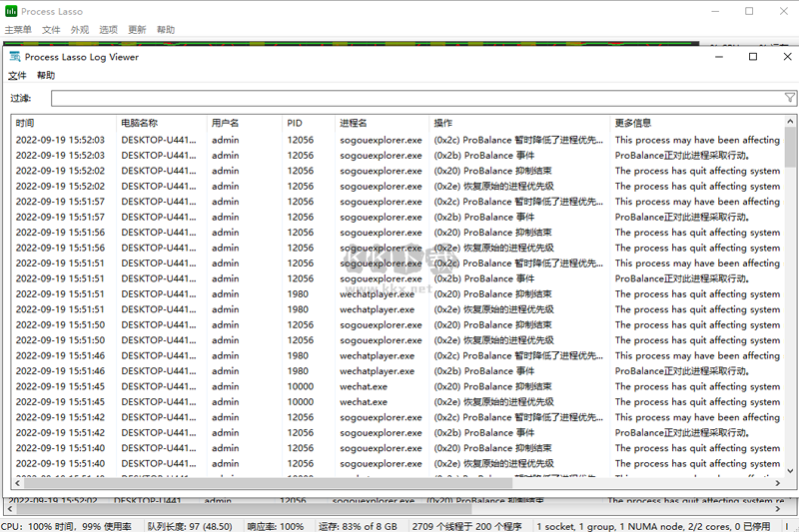Image resolution: width=799 pixels, height=532 pixels.
Task: Select the 15:52:02 恢复原始的进程优先级 row
Action: [398, 187]
